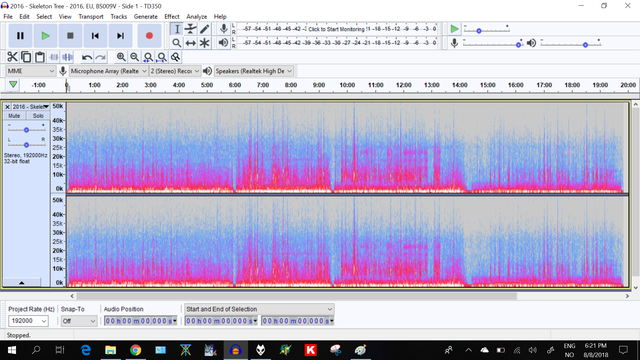The width and height of the screenshot is (640, 360).
Task: Start playback with the green Play button
Action: 45,36
